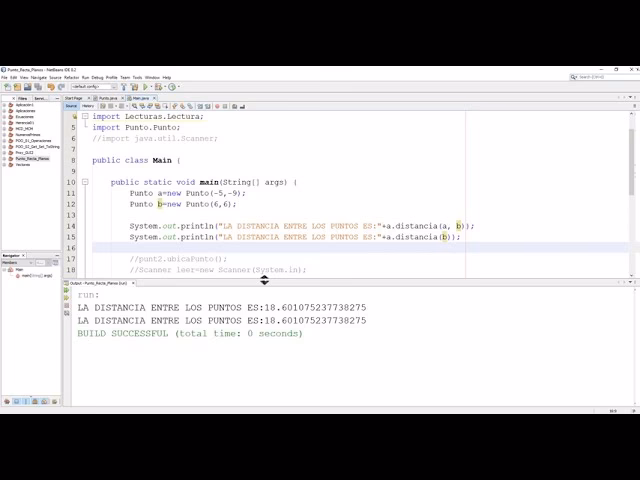Select the main method in Navigator
Image resolution: width=640 pixels, height=480 pixels.
click(x=37, y=276)
